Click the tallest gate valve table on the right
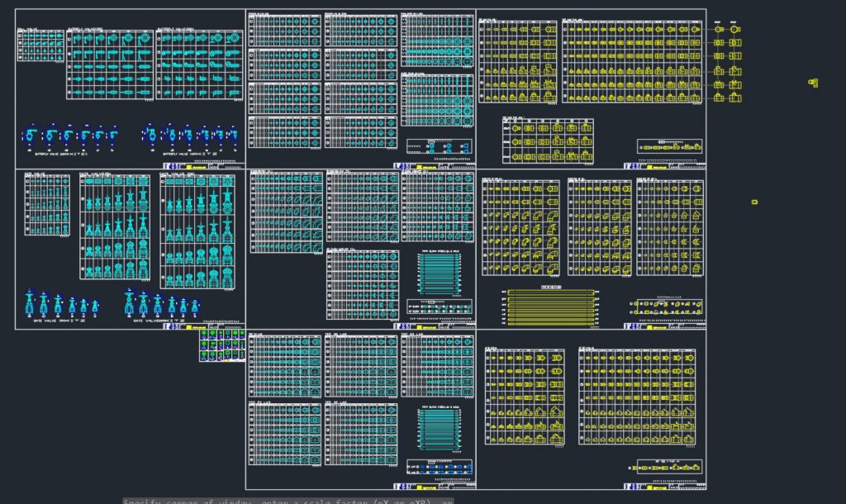The width and height of the screenshot is (846, 504). tap(197, 232)
